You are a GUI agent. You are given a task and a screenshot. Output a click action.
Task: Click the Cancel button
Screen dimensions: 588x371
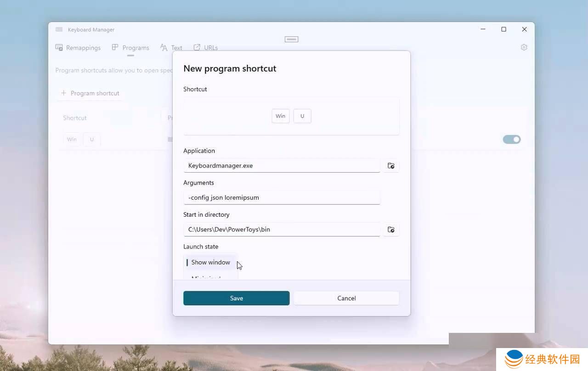click(x=346, y=298)
